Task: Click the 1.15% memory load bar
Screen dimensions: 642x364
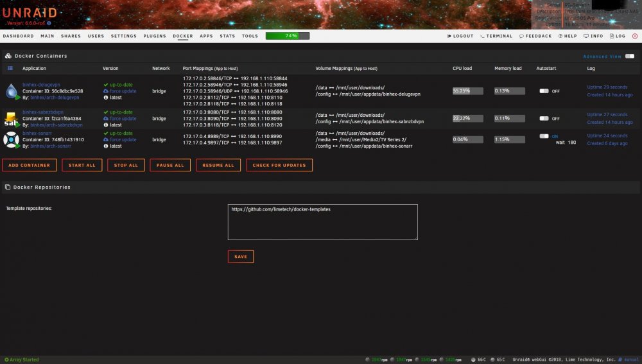Action: 509,139
